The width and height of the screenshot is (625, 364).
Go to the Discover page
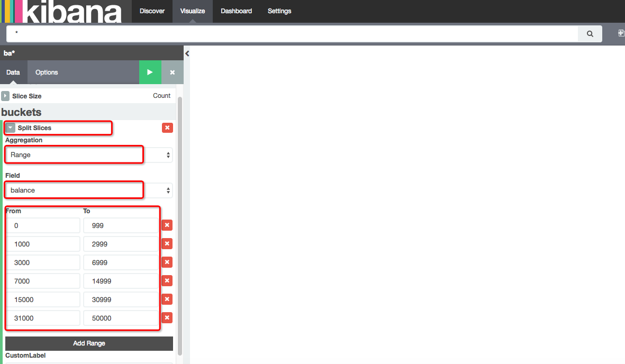pos(152,11)
